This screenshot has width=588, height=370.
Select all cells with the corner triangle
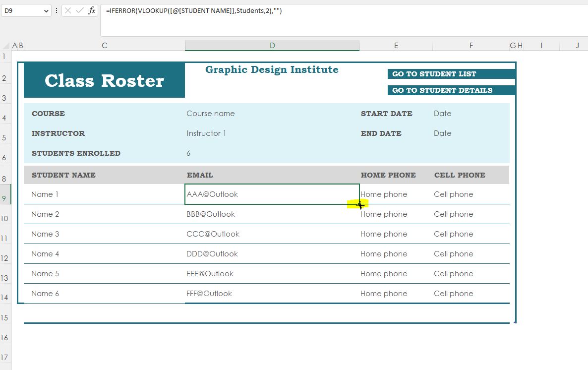[x=6, y=46]
